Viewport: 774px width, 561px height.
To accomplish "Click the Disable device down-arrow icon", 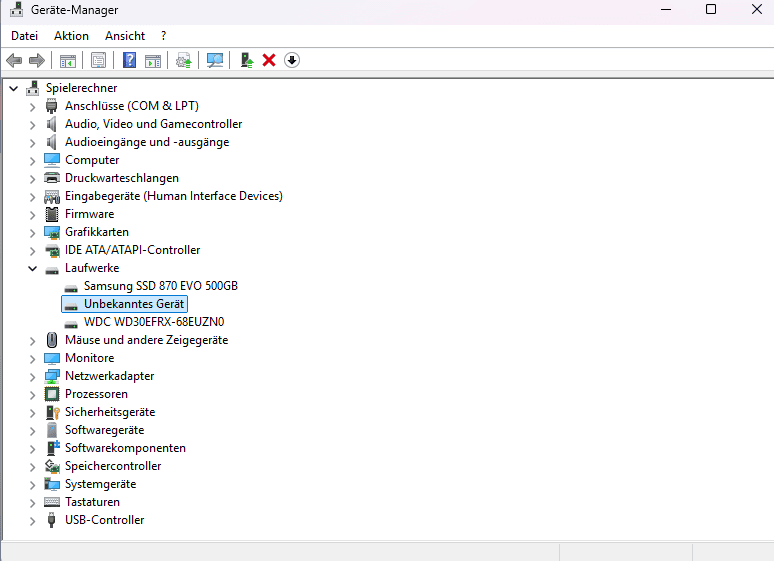I will [292, 60].
